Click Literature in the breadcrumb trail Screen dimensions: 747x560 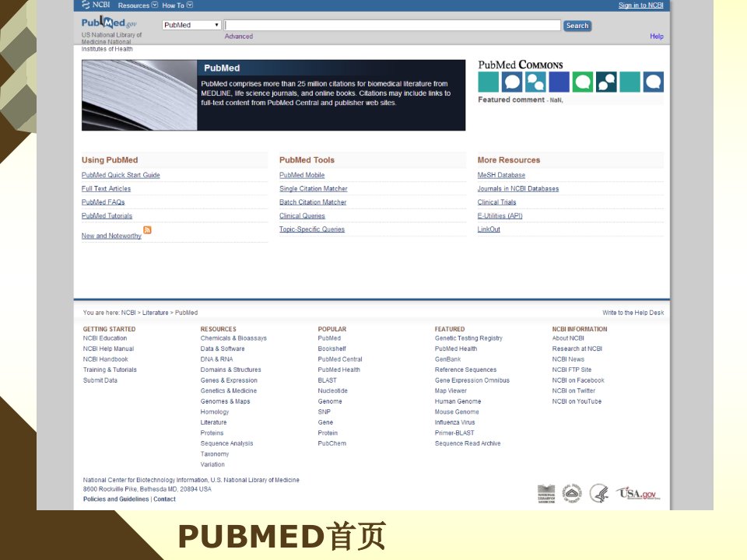pos(156,313)
